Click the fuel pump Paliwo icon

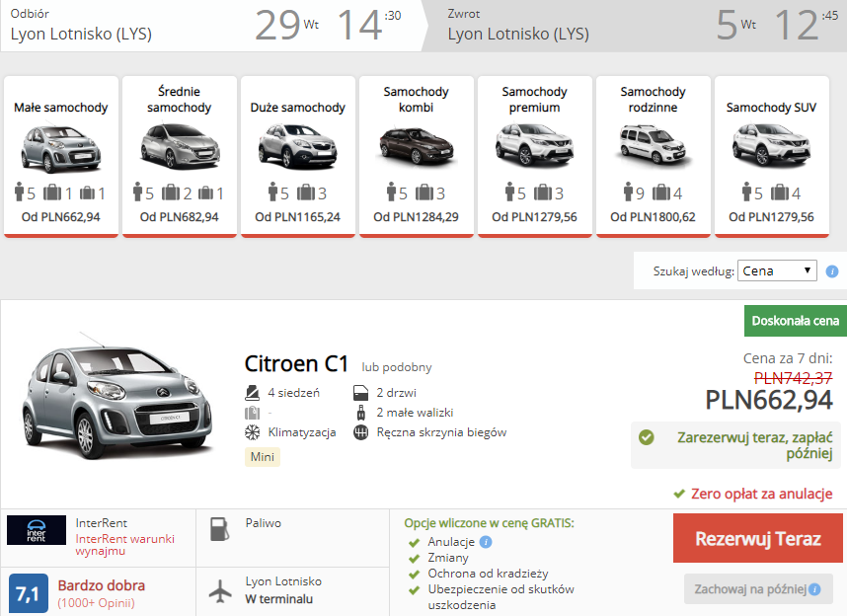[x=219, y=529]
